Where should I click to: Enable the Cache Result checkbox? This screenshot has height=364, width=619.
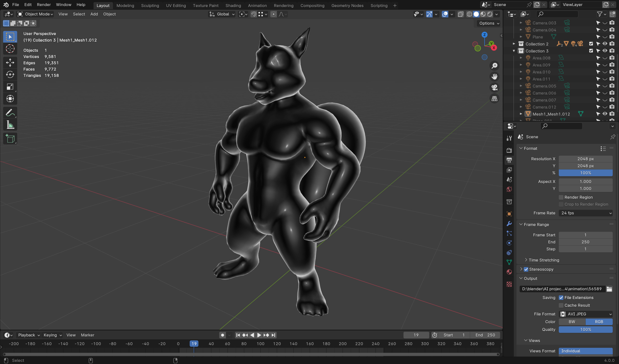561,305
